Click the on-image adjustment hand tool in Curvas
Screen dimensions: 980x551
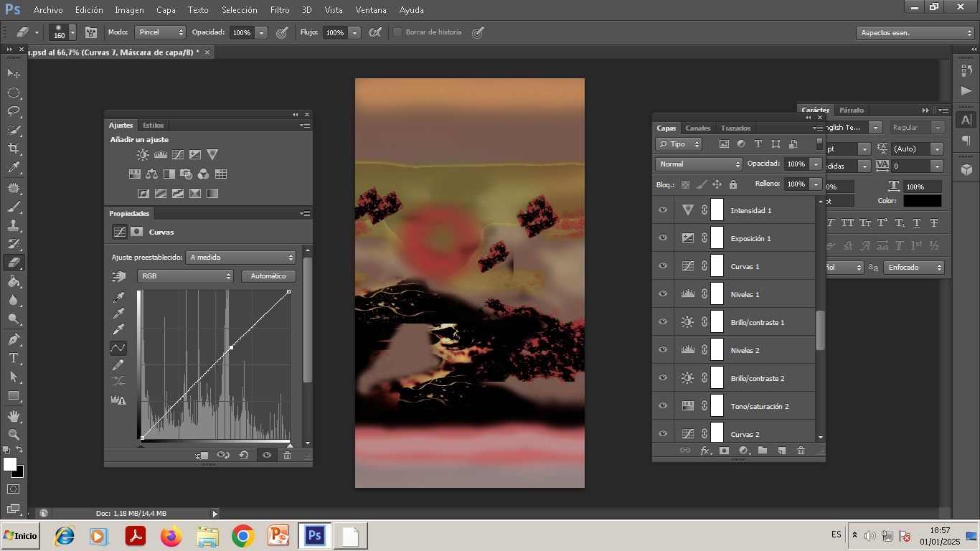tap(118, 276)
